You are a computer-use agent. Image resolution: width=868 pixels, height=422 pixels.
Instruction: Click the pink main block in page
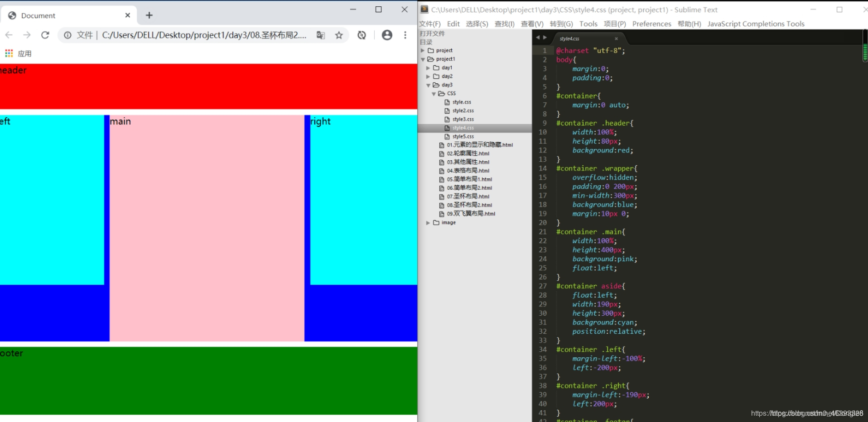207,228
